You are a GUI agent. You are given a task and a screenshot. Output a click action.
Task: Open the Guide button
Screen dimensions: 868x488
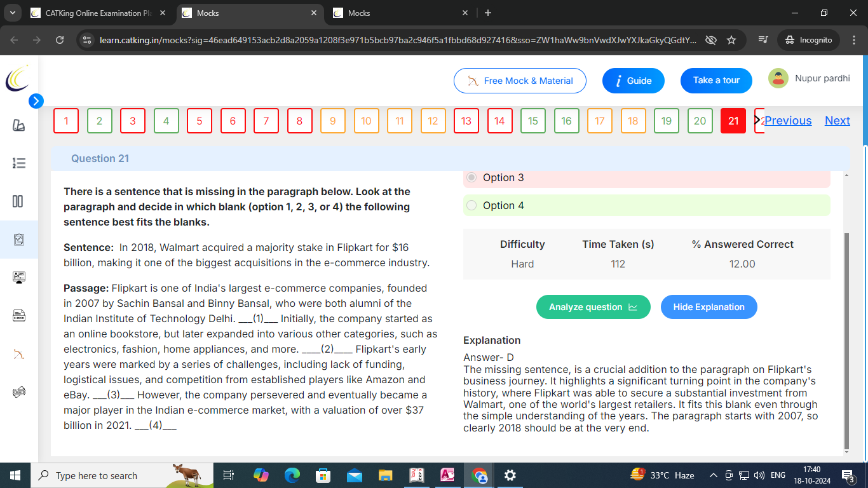[634, 81]
